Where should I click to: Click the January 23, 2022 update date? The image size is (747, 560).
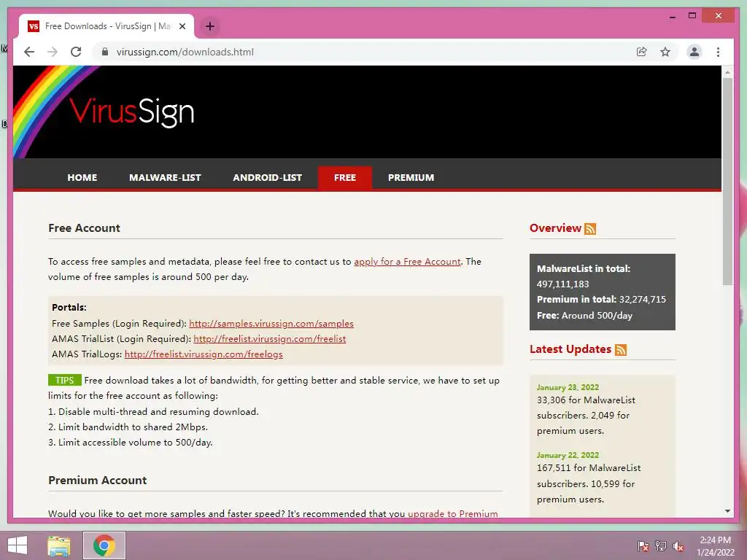(x=568, y=387)
